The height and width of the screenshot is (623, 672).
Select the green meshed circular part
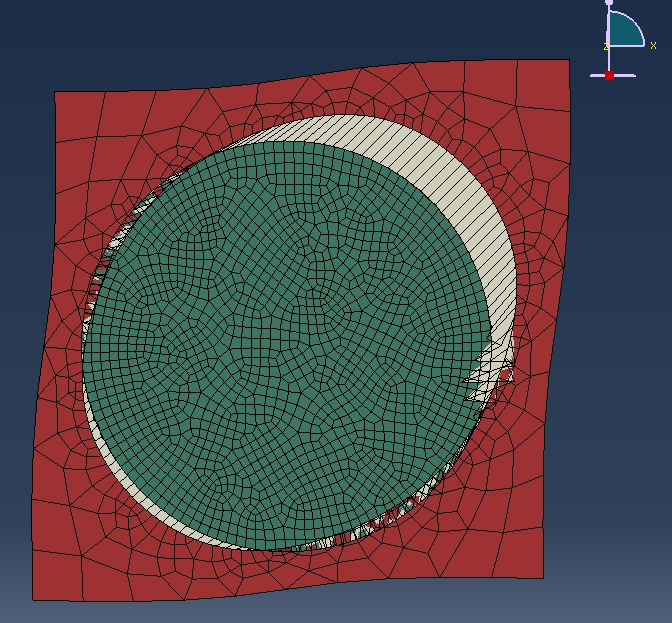pos(286,346)
